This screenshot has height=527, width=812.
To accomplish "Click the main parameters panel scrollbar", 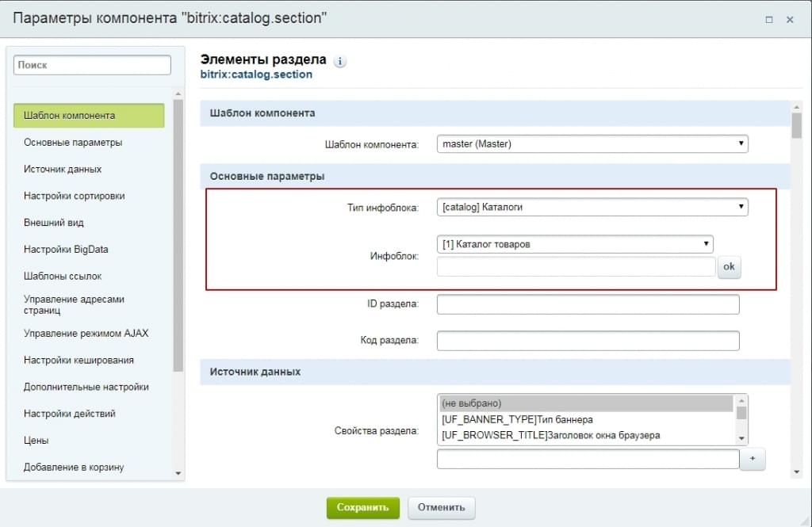I will [x=796, y=127].
